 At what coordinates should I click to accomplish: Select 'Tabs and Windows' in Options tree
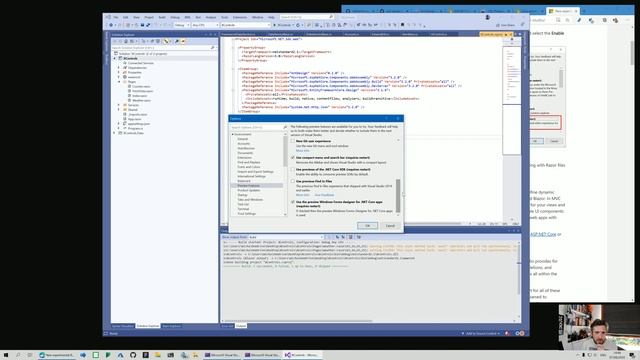pos(250,200)
